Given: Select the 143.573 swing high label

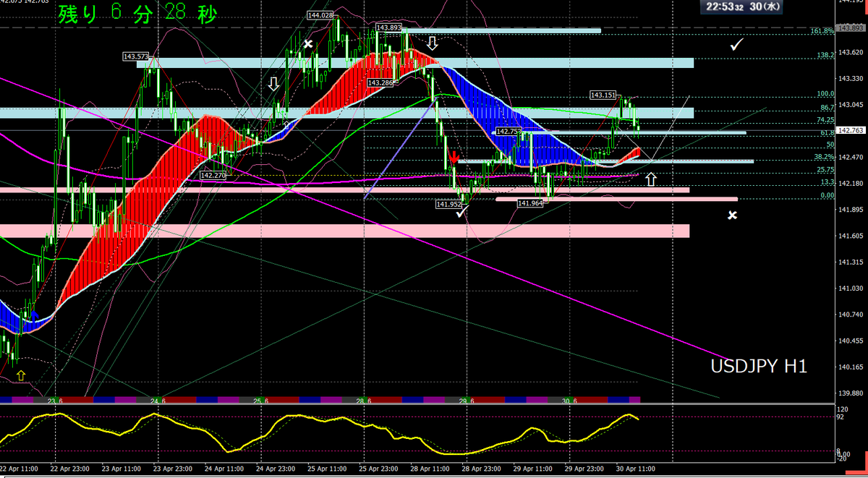Looking at the screenshot, I should 136,56.
